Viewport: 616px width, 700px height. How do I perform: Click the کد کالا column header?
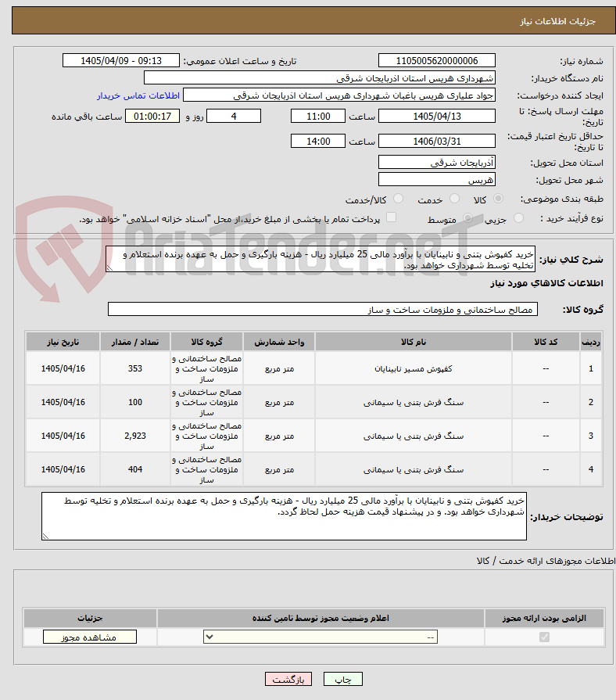pos(546,342)
